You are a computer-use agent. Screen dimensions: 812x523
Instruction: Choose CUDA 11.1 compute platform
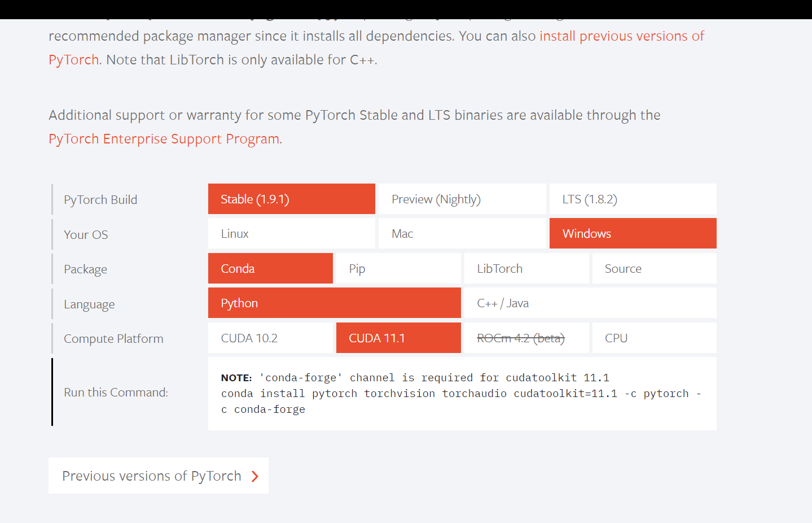398,338
